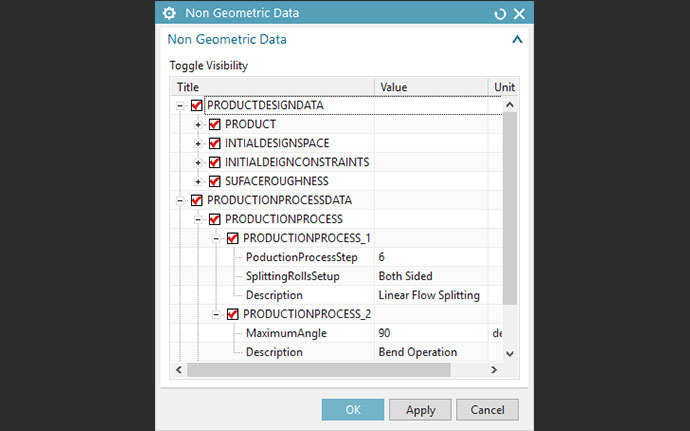Click the Value column header
Viewport: 690px width, 431px height.
(x=431, y=87)
